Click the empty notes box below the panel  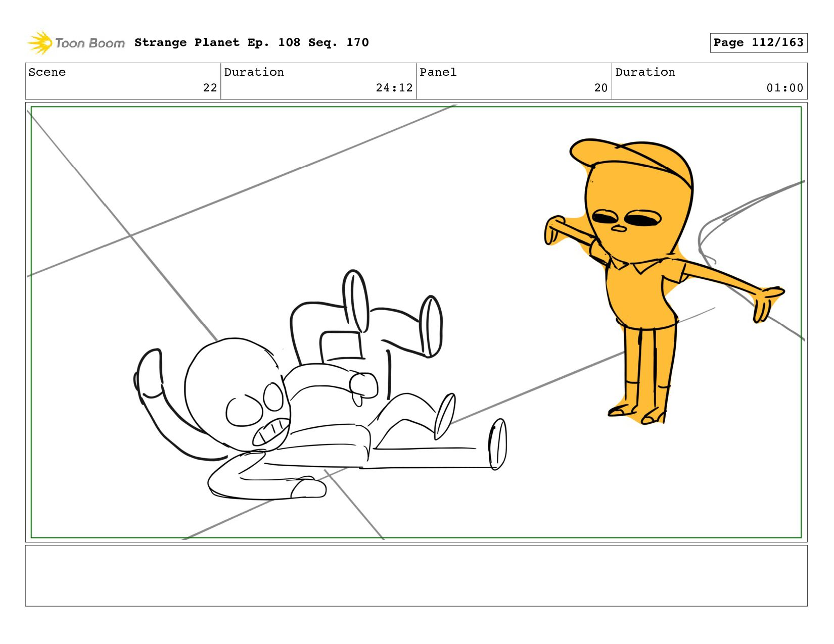pyautogui.click(x=416, y=575)
